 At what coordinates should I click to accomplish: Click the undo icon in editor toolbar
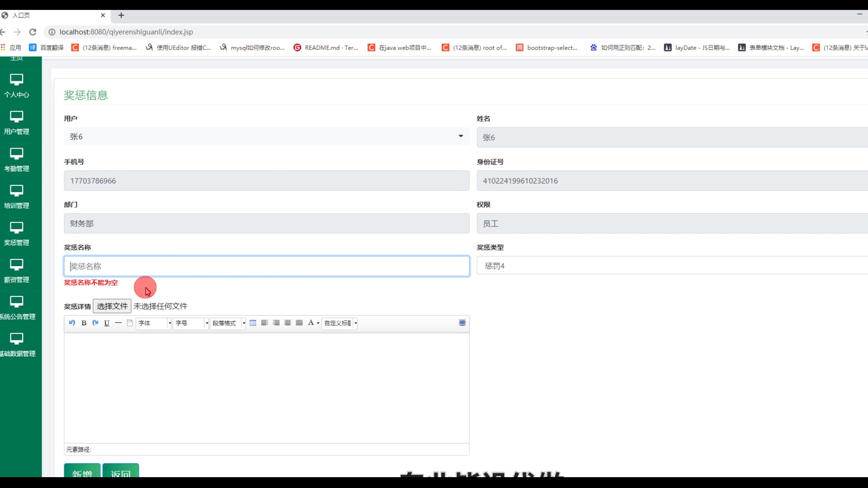click(72, 323)
